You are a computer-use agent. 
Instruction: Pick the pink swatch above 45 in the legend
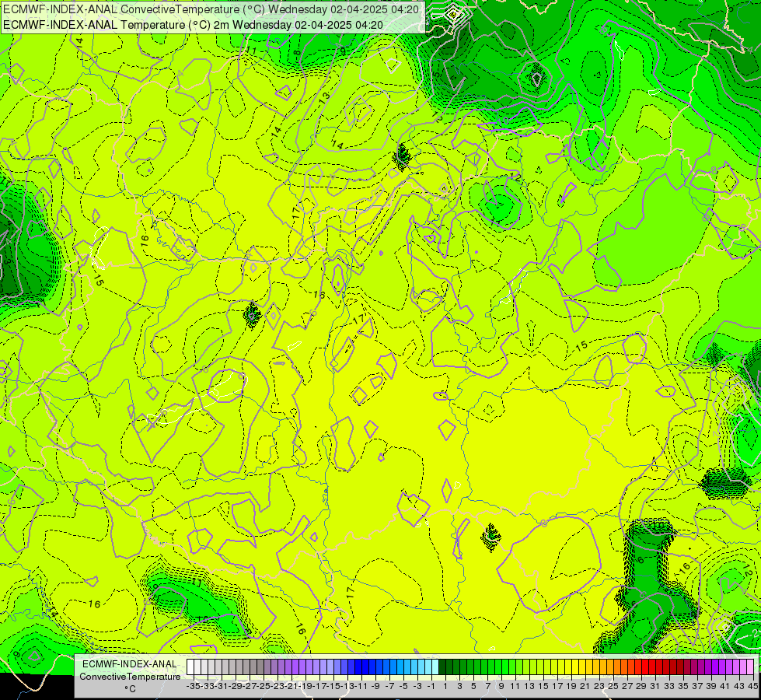click(750, 667)
